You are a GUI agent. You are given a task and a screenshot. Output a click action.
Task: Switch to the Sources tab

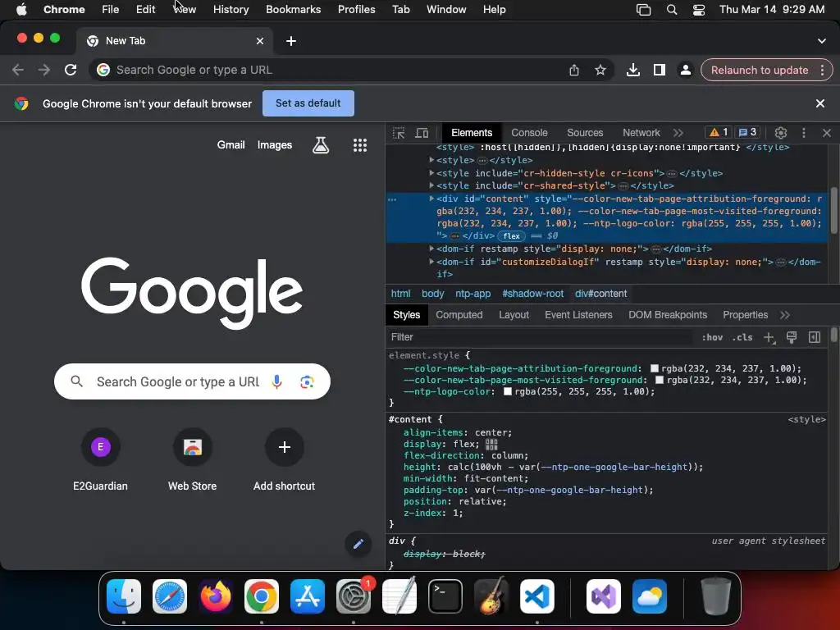[585, 133]
